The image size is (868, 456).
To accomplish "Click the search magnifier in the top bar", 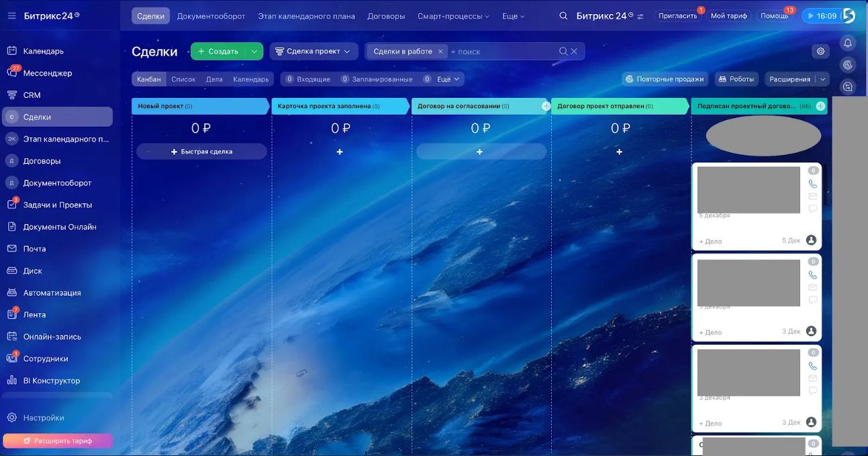I will (563, 16).
